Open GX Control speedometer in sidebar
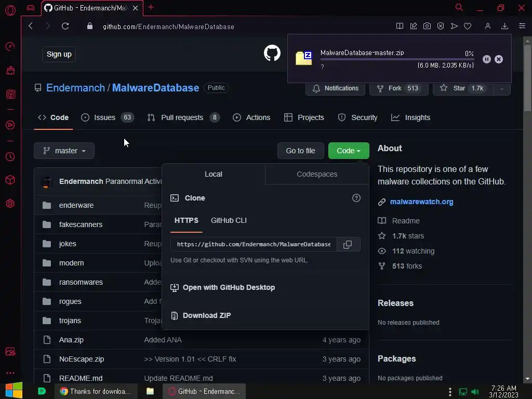Screen dimensions: 532x399 [x=10, y=46]
